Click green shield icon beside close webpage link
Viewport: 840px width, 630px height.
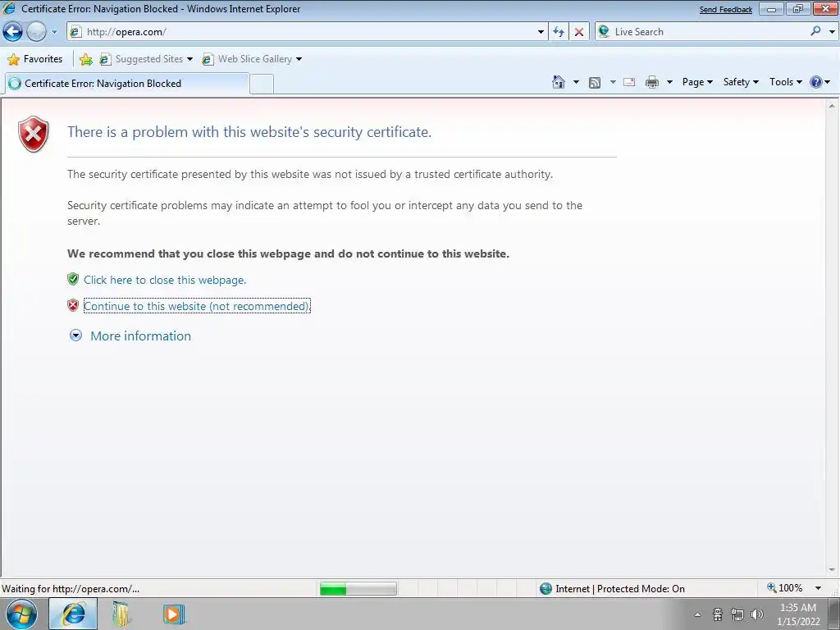(73, 279)
